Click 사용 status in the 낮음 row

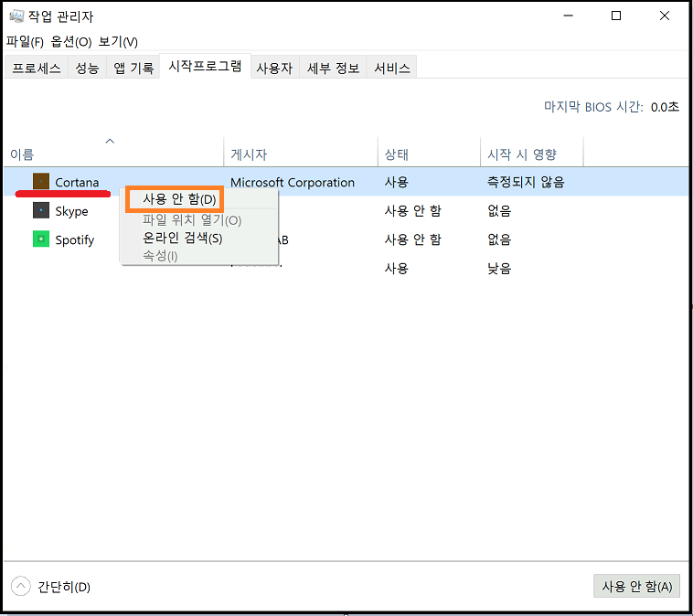(397, 268)
